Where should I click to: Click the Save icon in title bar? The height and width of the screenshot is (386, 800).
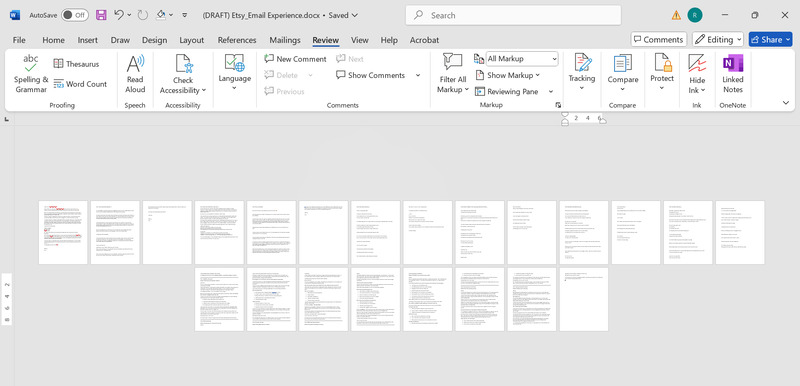point(102,15)
